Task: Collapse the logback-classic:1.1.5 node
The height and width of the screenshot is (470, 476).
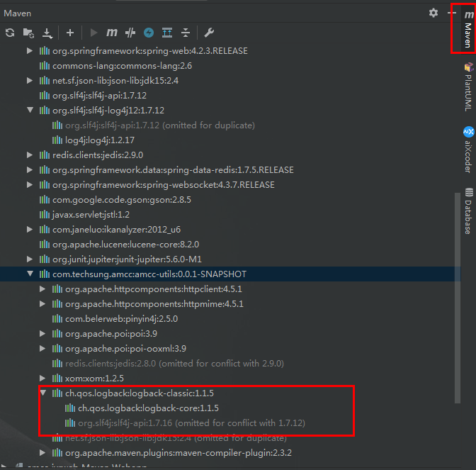Action: pos(43,393)
